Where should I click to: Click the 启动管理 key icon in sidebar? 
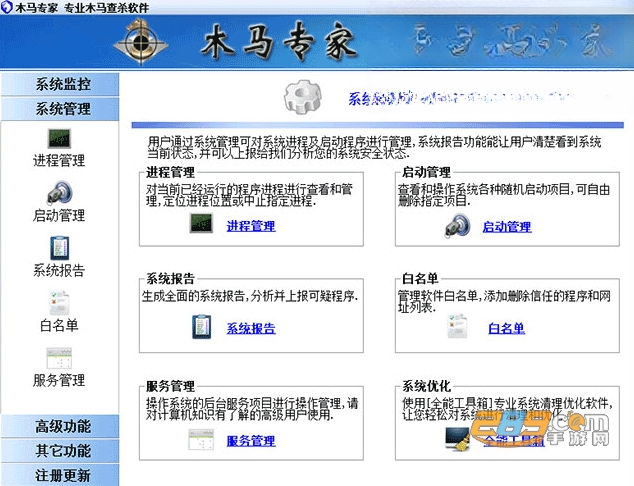pyautogui.click(x=59, y=192)
